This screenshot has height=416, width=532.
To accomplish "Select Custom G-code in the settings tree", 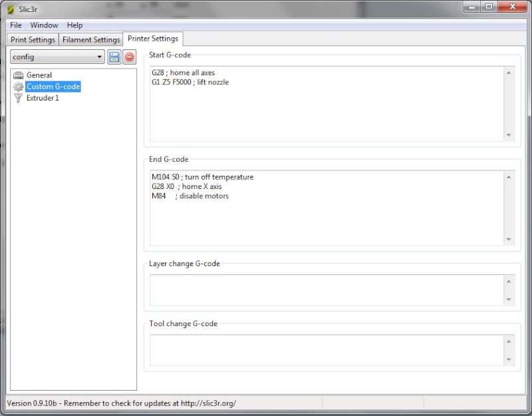I will (53, 87).
